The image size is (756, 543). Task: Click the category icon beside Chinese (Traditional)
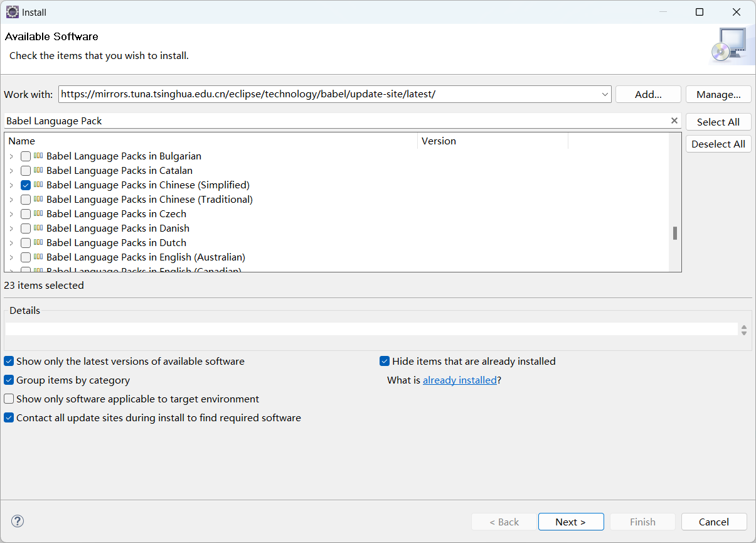click(38, 199)
